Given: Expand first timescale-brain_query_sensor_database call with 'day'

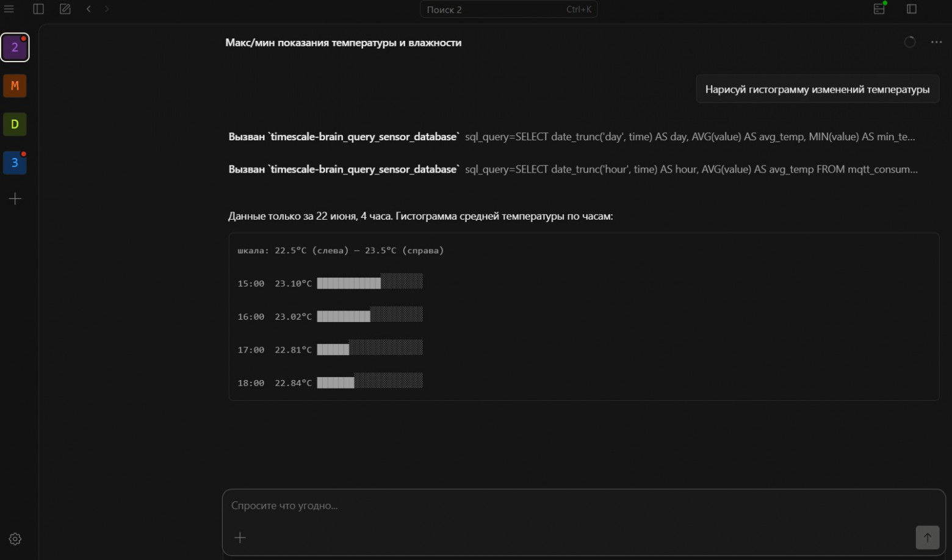Looking at the screenshot, I should point(572,137).
